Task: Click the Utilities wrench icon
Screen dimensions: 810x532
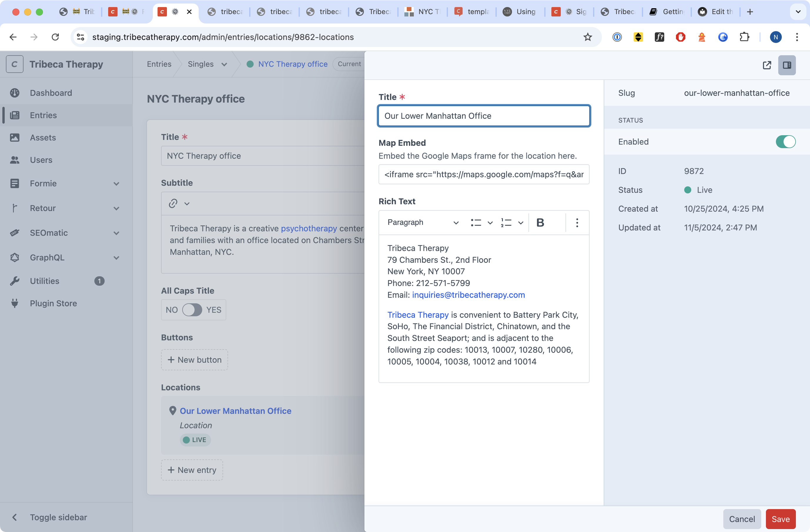Action: 15,281
